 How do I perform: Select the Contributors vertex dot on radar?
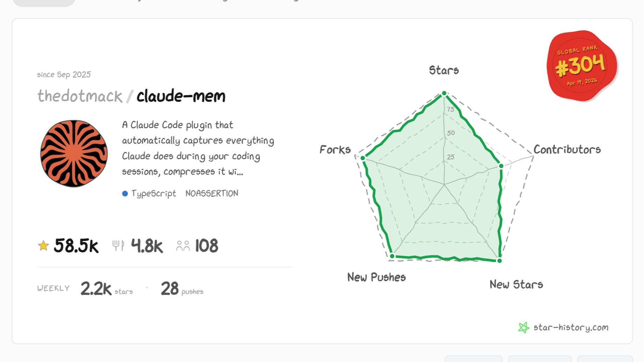point(501,166)
